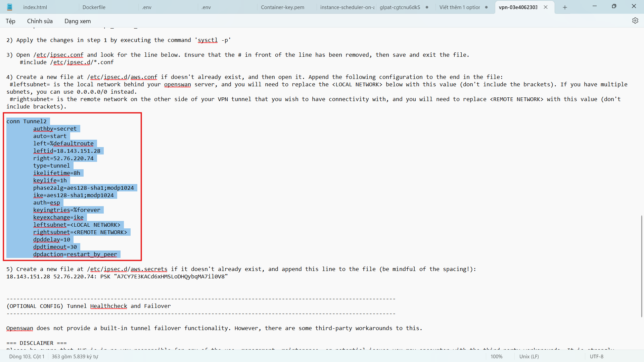
Task: Click the right=52.76.220.74 line
Action: coord(63,158)
